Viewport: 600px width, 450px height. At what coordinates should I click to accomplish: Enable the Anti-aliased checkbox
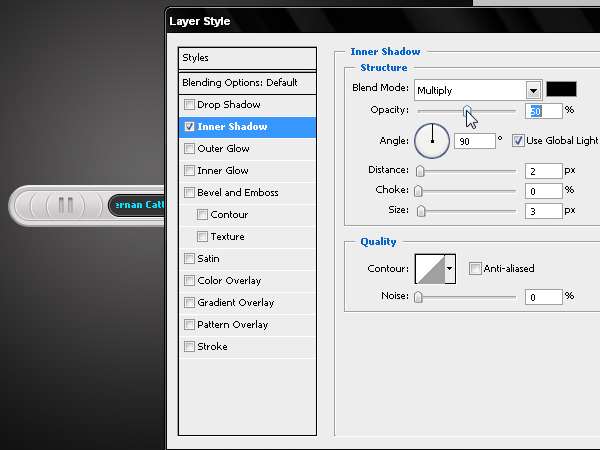point(475,268)
